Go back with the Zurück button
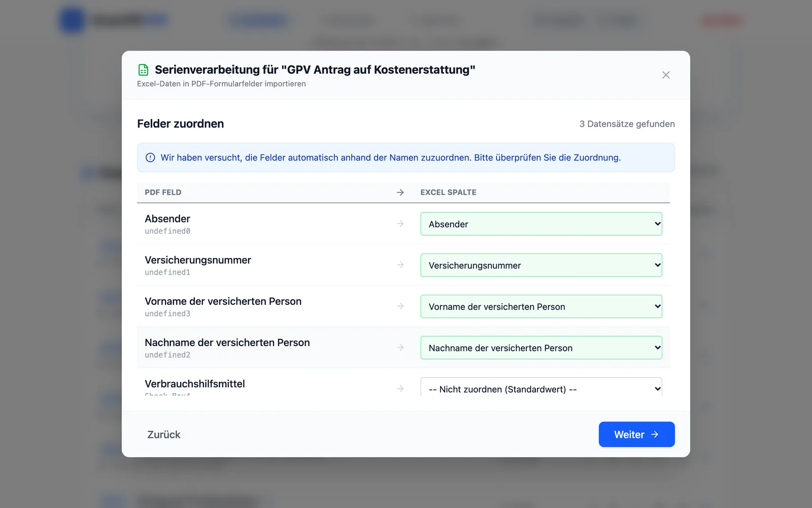 point(164,434)
